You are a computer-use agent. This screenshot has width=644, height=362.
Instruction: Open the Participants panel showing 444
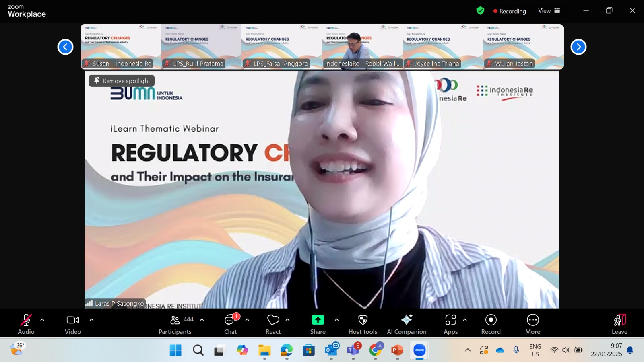pos(175,324)
